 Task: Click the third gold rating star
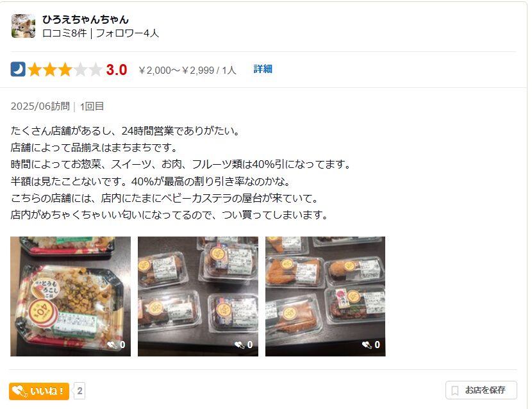(x=65, y=69)
